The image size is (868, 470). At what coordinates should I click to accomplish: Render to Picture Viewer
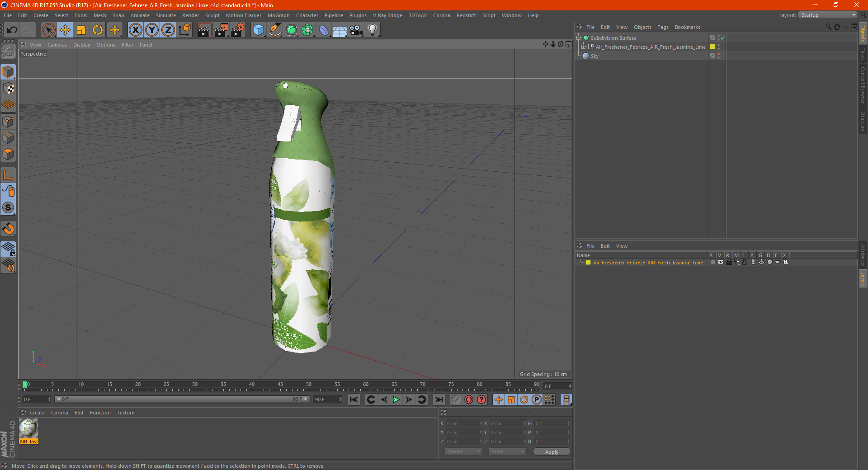tap(221, 30)
